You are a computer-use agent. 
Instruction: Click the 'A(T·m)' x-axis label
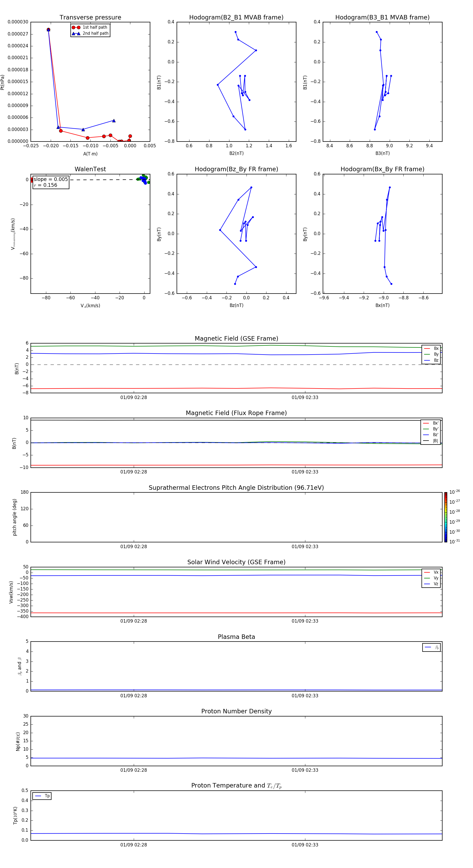click(x=90, y=154)
